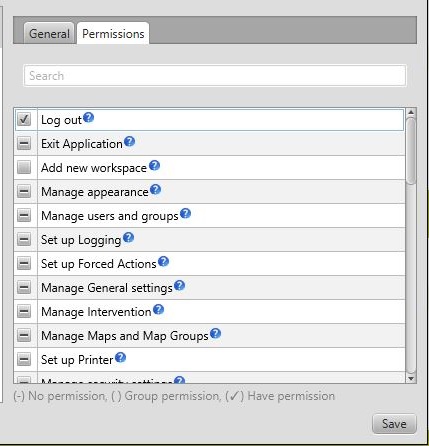Open help icon next to Log out
The width and height of the screenshot is (429, 446).
tap(88, 117)
